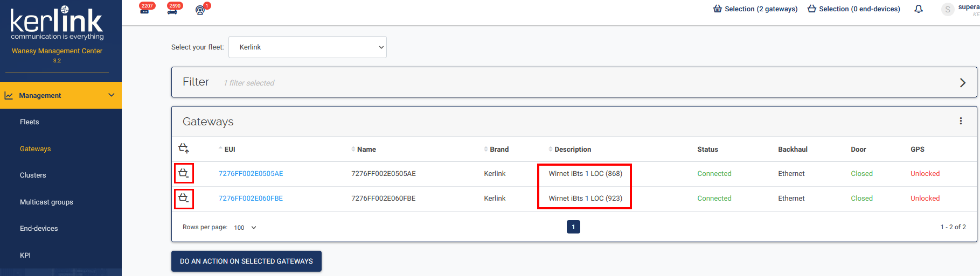Image resolution: width=980 pixels, height=276 pixels.
Task: Expand the Filter panel
Action: [x=962, y=82]
